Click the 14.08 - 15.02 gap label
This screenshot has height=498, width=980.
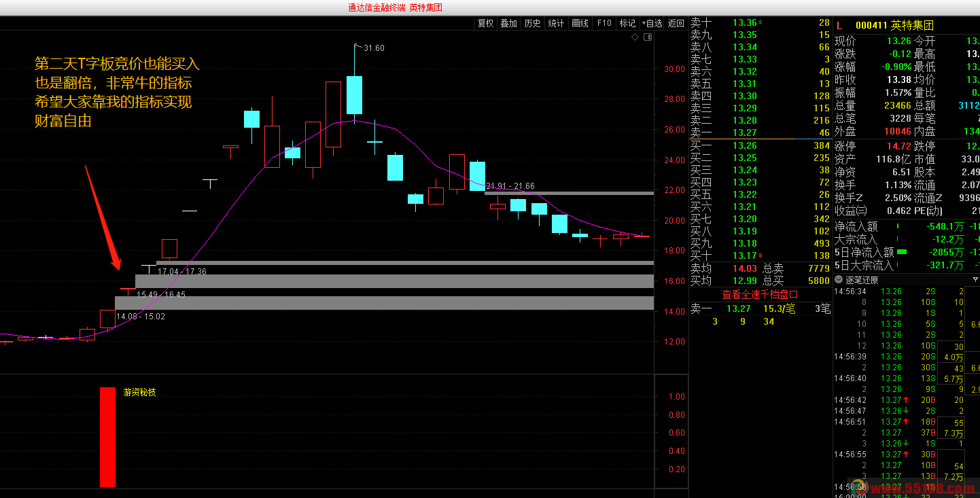[141, 316]
